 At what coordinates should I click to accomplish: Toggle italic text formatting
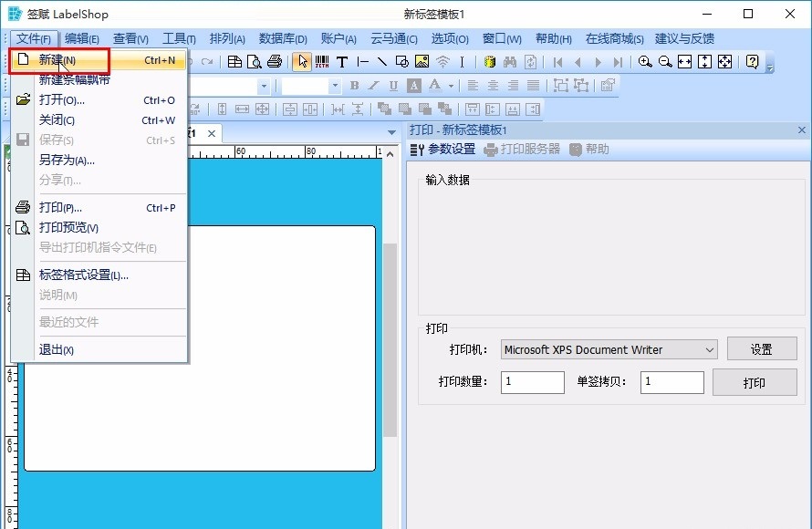pyautogui.click(x=372, y=87)
